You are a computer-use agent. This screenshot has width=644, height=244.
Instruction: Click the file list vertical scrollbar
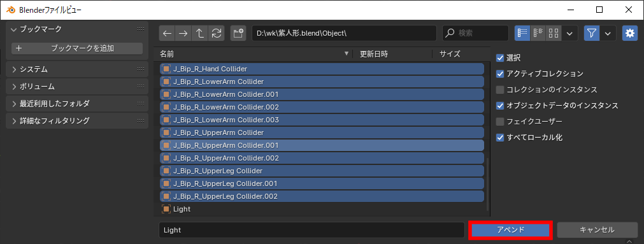point(487,184)
